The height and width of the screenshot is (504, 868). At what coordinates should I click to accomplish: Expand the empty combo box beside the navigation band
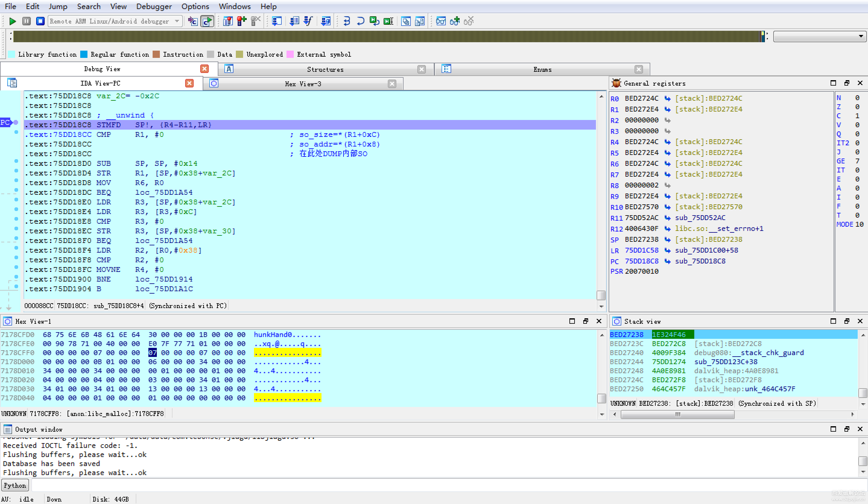tap(860, 36)
